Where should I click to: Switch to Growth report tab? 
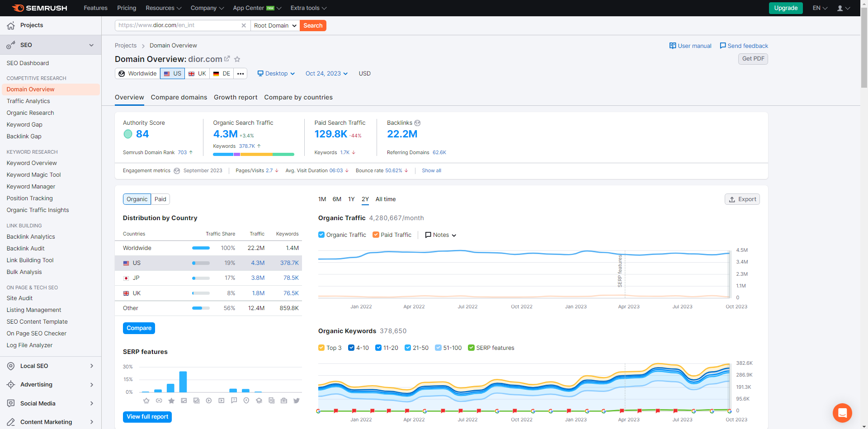pyautogui.click(x=236, y=98)
